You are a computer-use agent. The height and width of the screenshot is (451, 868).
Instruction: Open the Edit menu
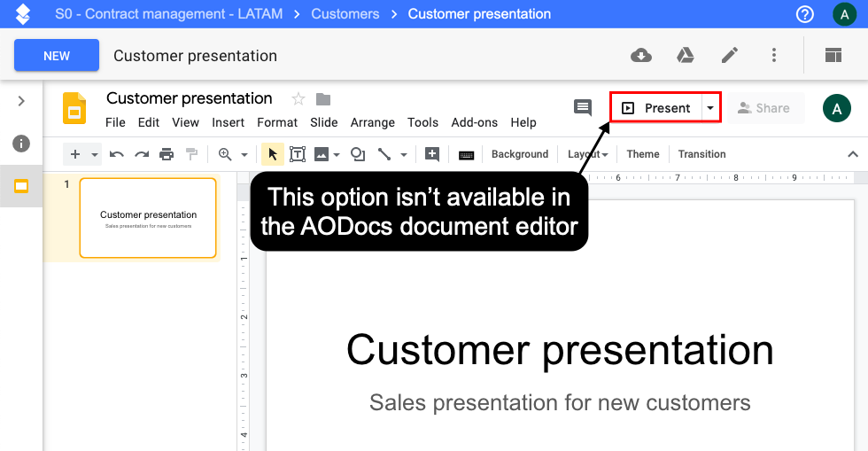(149, 122)
